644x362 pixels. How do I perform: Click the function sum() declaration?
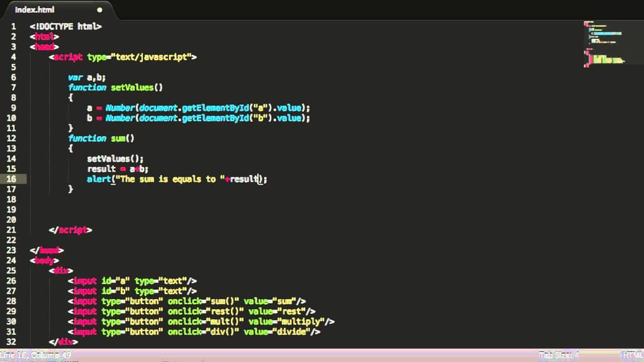[101, 138]
